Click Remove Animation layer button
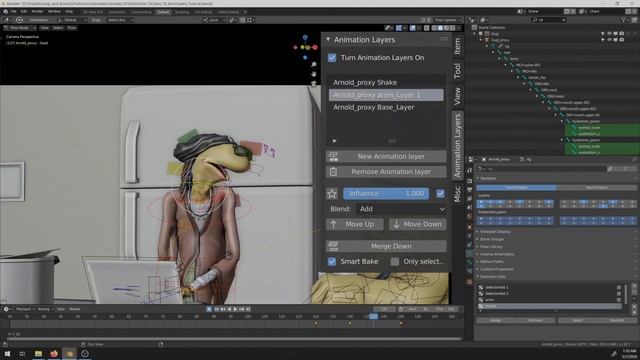Screen dimensions: 640x360 386,172
